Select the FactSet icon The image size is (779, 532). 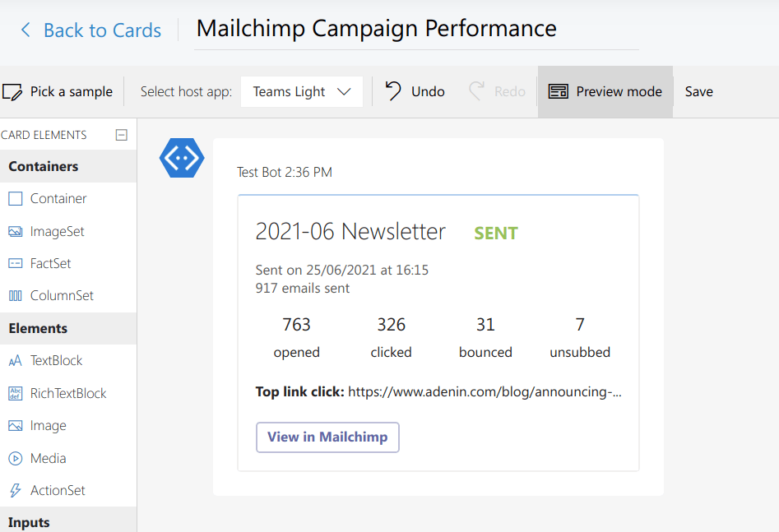tap(16, 263)
